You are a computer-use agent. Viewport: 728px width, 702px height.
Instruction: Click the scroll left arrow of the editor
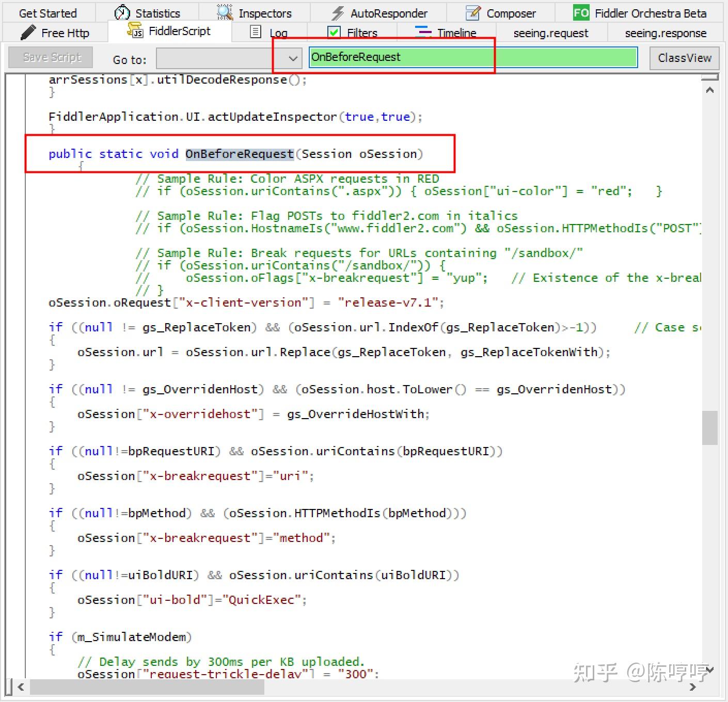pos(21,687)
